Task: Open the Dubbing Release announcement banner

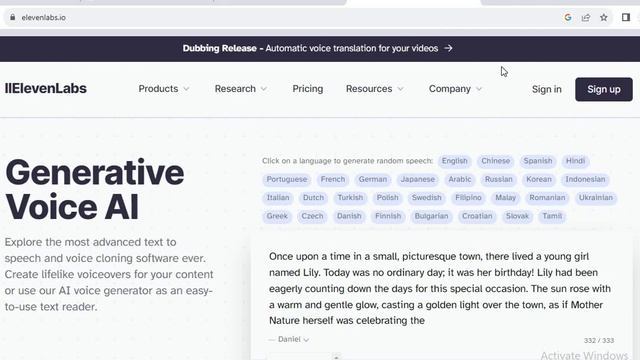Action: [318, 48]
